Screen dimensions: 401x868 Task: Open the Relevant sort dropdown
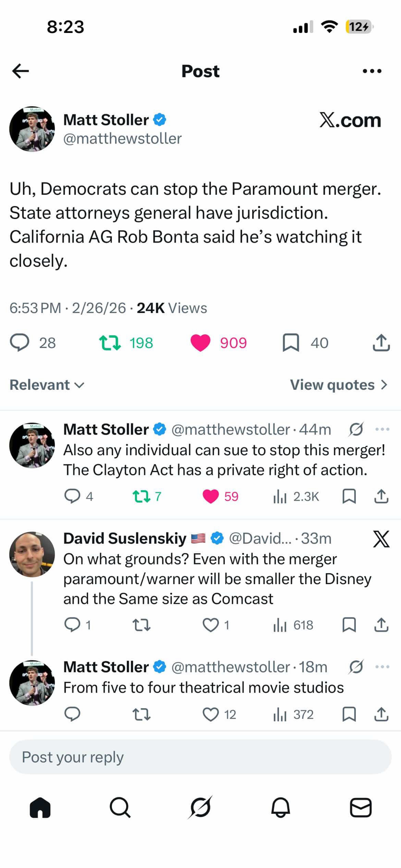pyautogui.click(x=47, y=385)
